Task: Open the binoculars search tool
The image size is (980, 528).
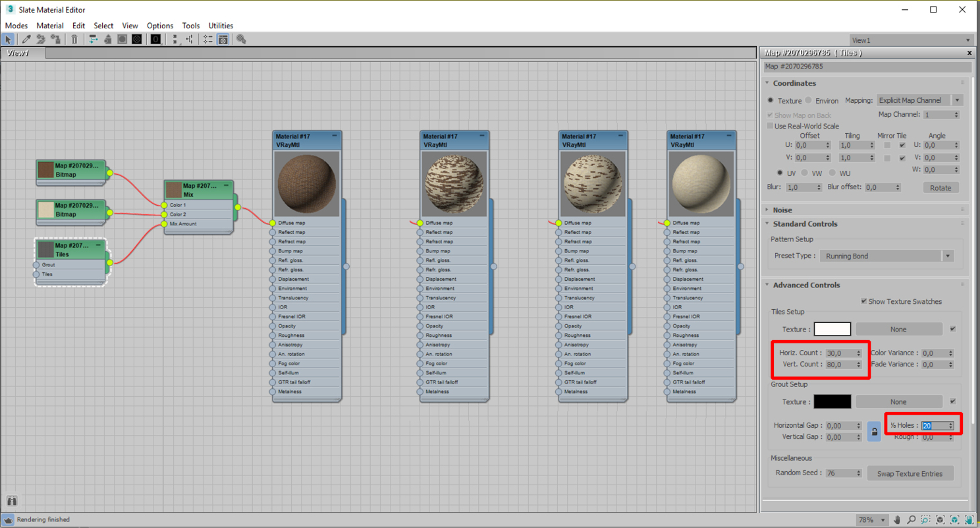Action: pyautogui.click(x=11, y=501)
